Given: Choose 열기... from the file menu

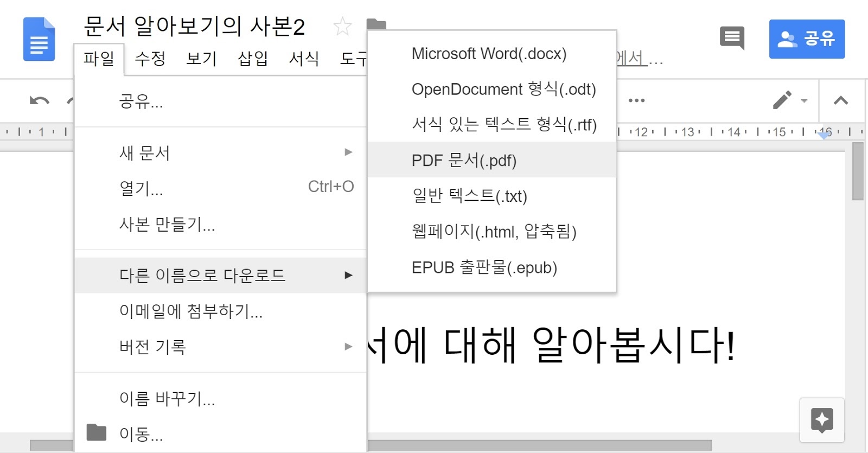Looking at the screenshot, I should [x=221, y=188].
